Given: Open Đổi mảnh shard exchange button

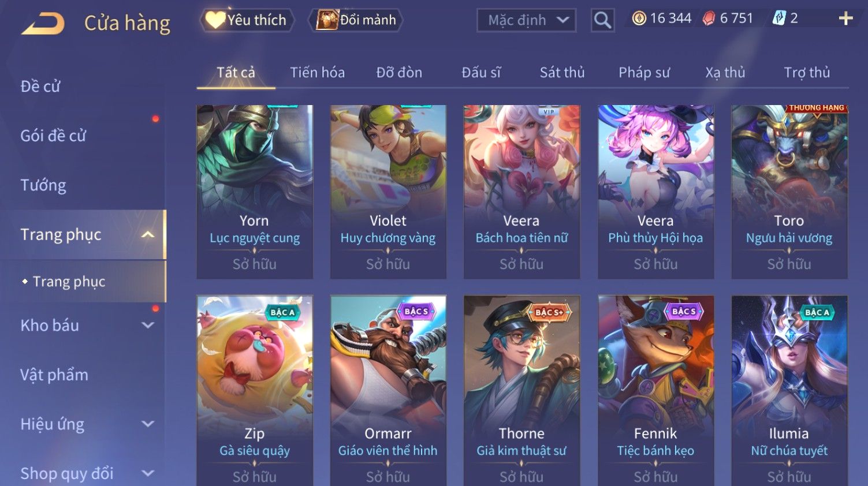Looking at the screenshot, I should [356, 20].
